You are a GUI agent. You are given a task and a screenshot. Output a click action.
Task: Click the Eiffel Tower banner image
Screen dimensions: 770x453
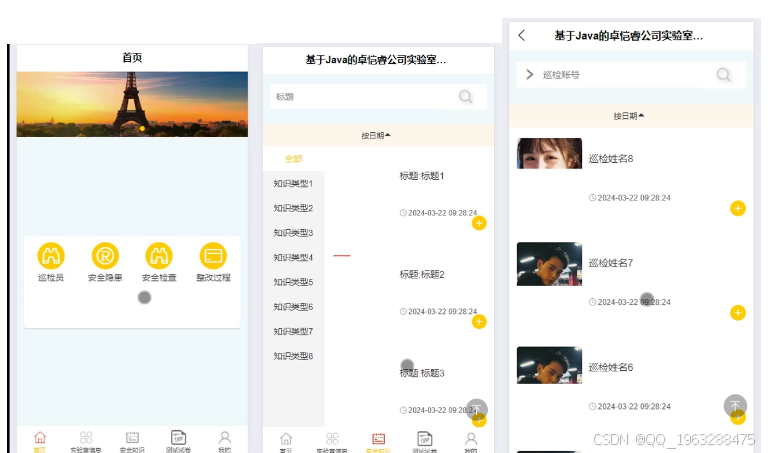click(x=132, y=104)
